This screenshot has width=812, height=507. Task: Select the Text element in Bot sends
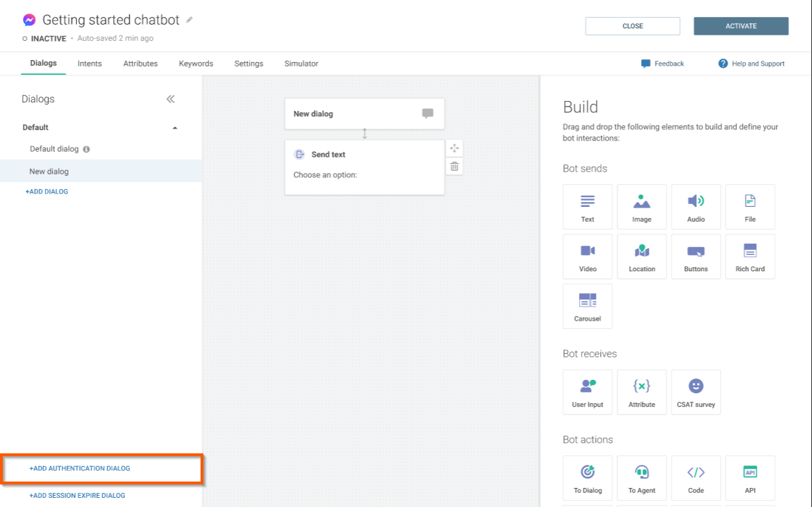(587, 207)
